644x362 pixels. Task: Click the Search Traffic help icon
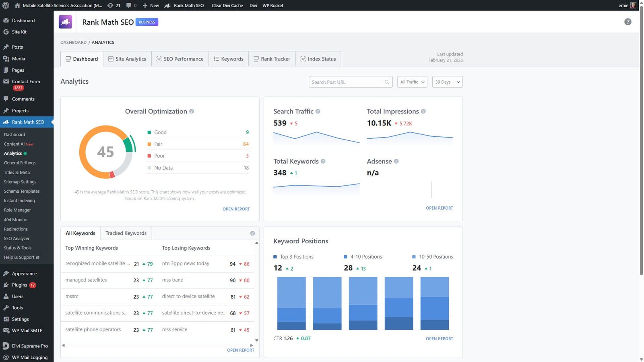(x=318, y=111)
